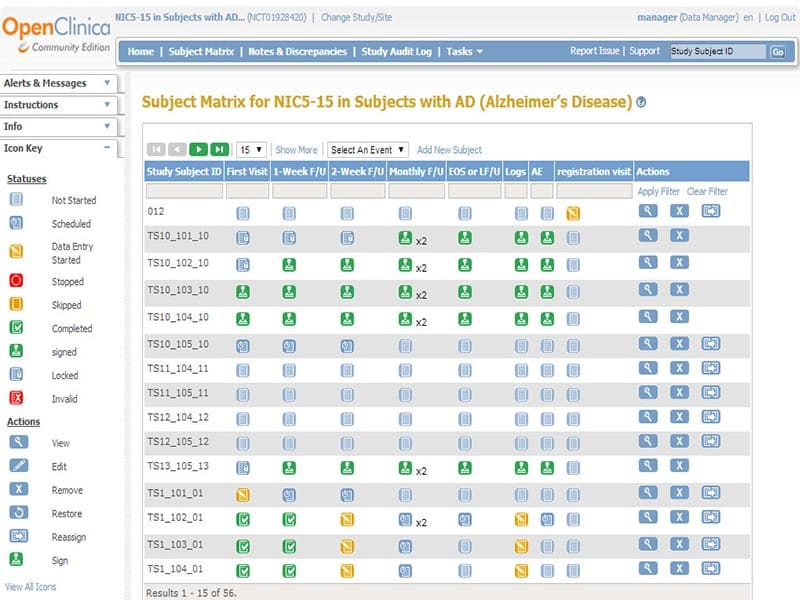Viewport: 800px width, 600px height.
Task: Expand the Alerts & Messages panel
Action: pos(58,83)
